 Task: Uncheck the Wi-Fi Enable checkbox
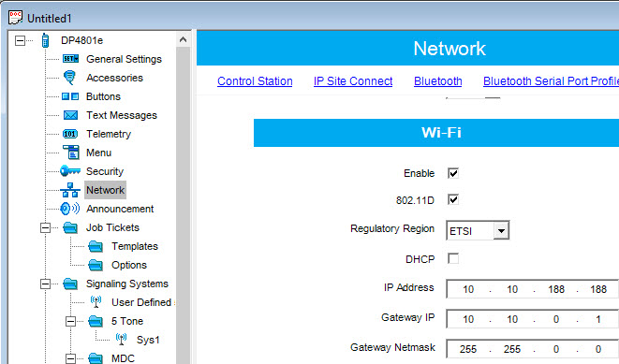453,173
